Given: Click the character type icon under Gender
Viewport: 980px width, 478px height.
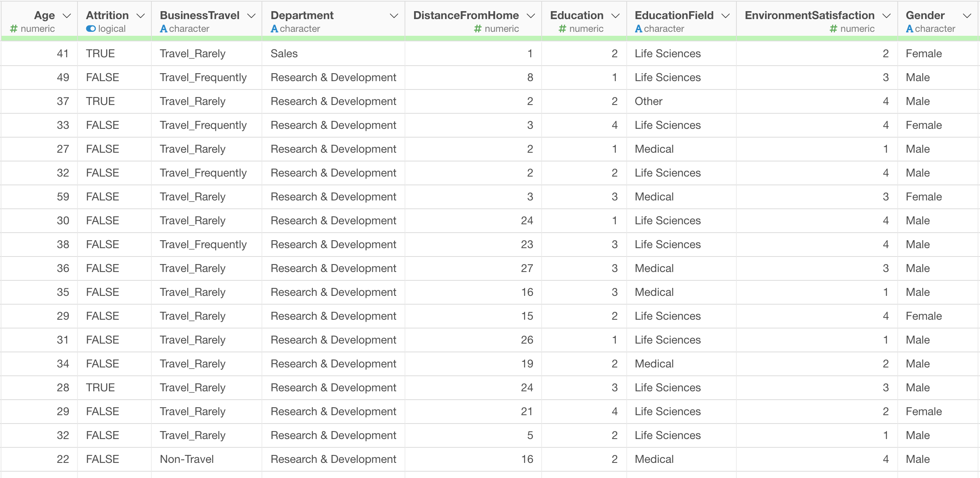Looking at the screenshot, I should [x=910, y=29].
